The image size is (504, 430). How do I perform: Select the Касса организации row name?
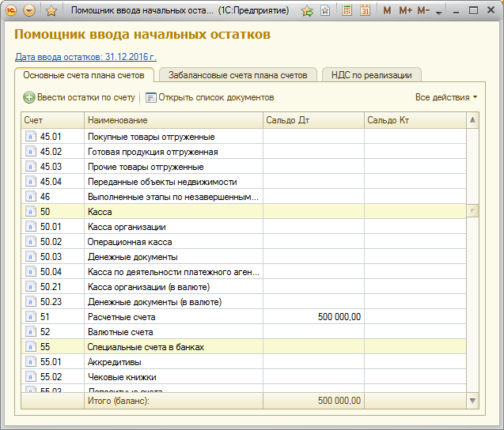coord(127,227)
